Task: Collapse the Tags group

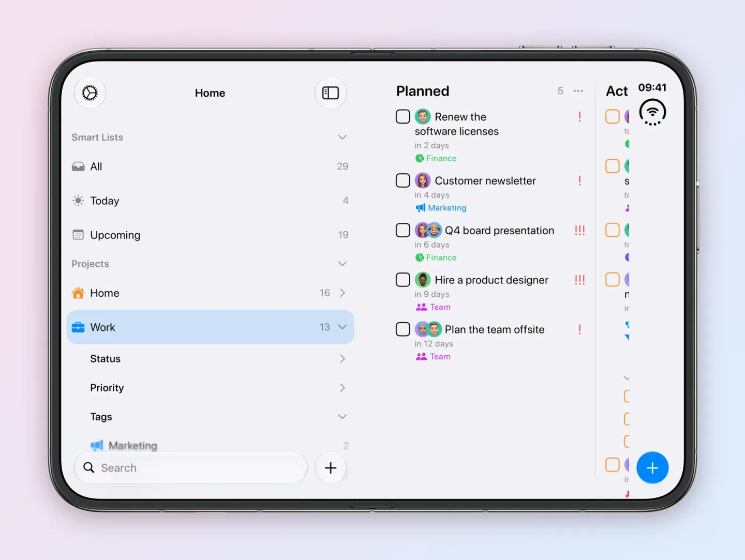Action: 342,417
